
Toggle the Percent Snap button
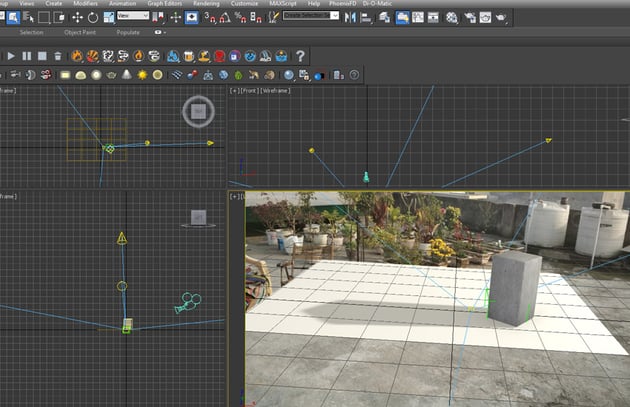click(x=240, y=17)
